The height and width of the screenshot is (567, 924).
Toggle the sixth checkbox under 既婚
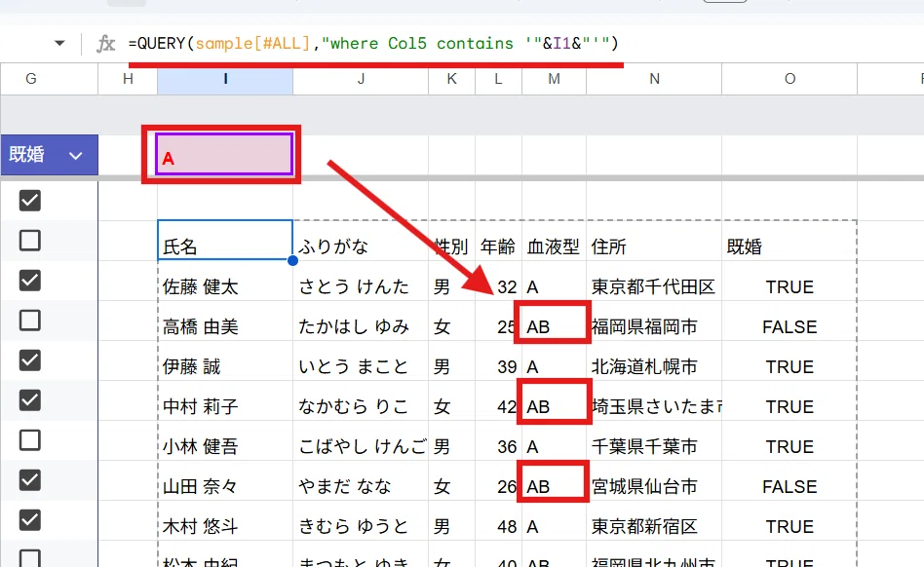30,400
